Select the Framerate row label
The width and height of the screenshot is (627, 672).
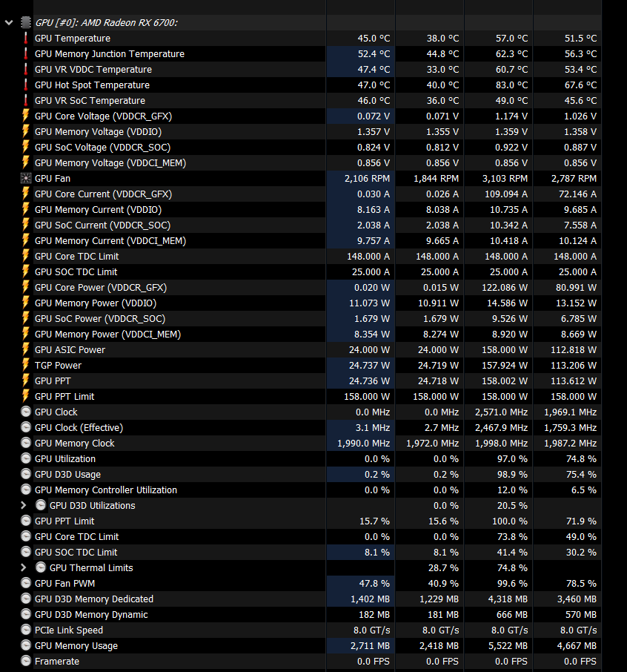pyautogui.click(x=57, y=662)
